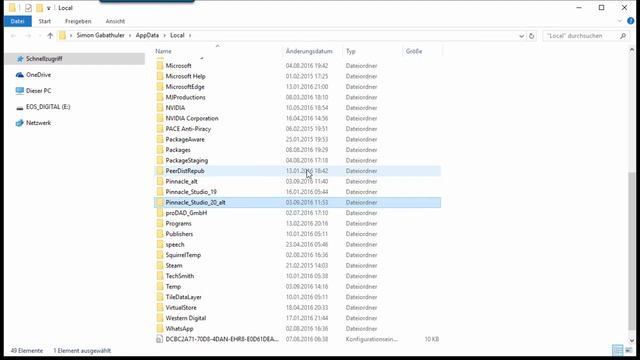Image resolution: width=640 pixels, height=360 pixels.
Task: Select EOS_DIGITAL (E:) drive
Action: point(48,107)
